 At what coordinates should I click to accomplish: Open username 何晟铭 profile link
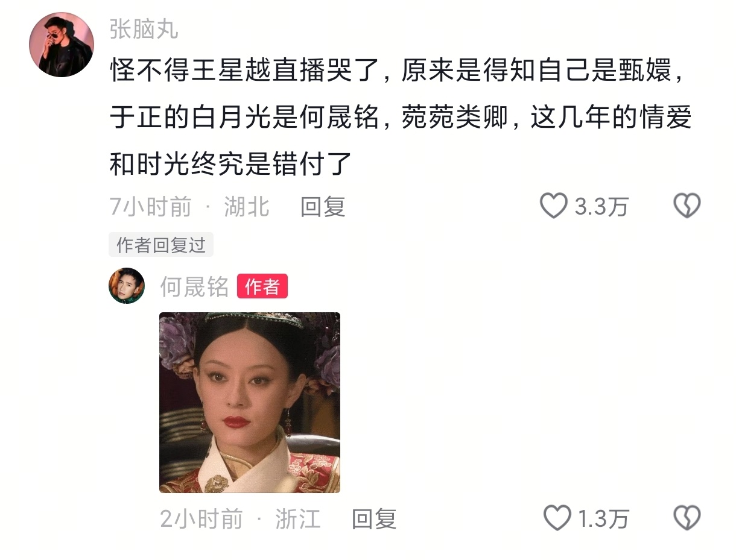tap(194, 286)
